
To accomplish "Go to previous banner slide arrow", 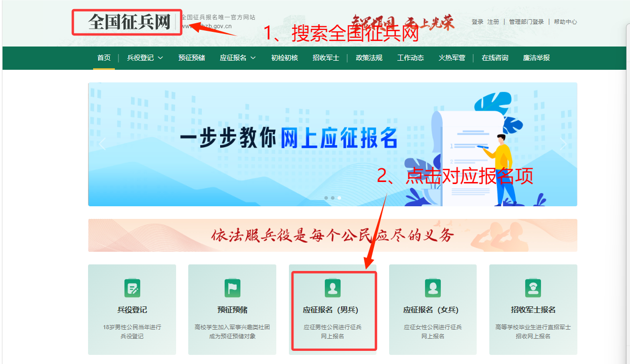I will tap(102, 145).
